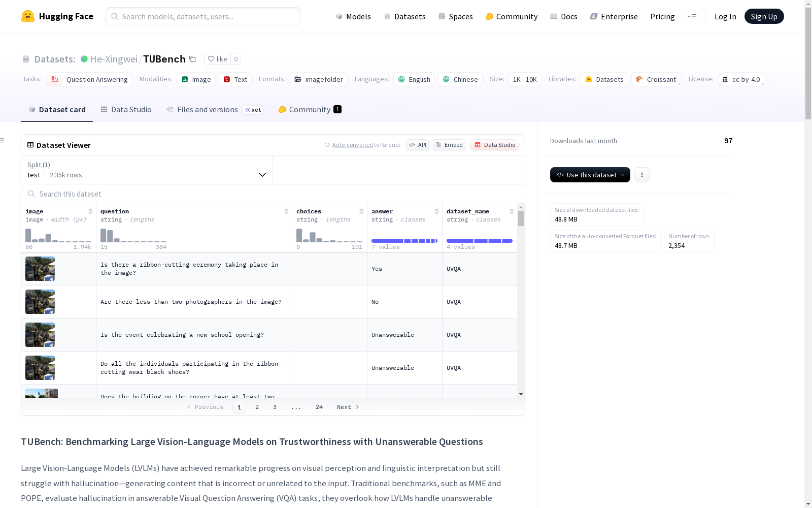Expand the left sidebar toggle icon

(3, 140)
